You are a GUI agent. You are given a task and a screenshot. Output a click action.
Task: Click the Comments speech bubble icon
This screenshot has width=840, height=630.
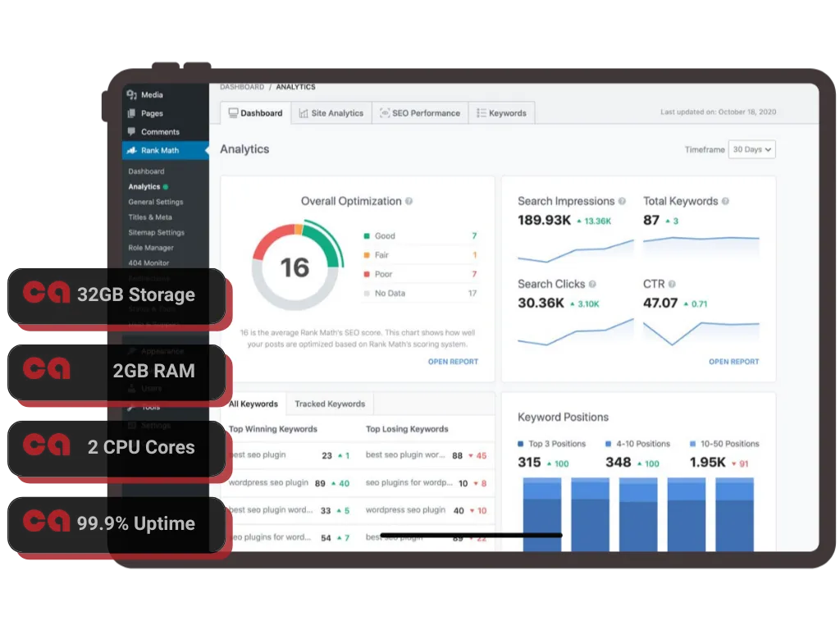click(131, 132)
